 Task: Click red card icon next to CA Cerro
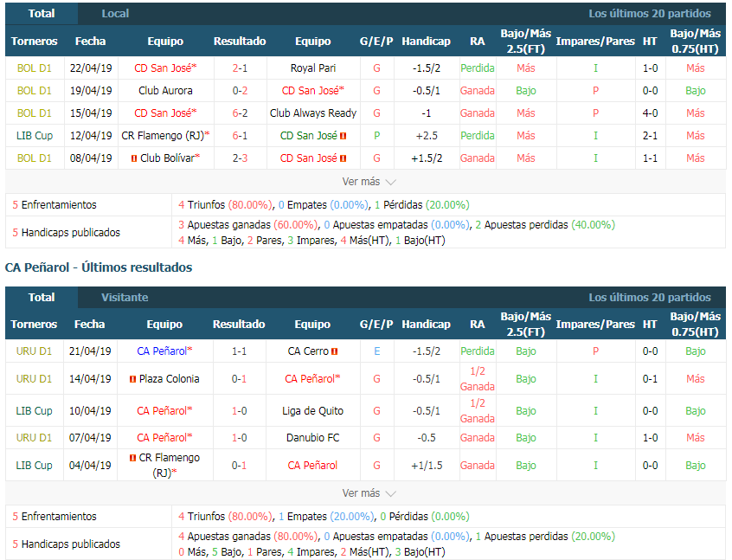coord(334,351)
